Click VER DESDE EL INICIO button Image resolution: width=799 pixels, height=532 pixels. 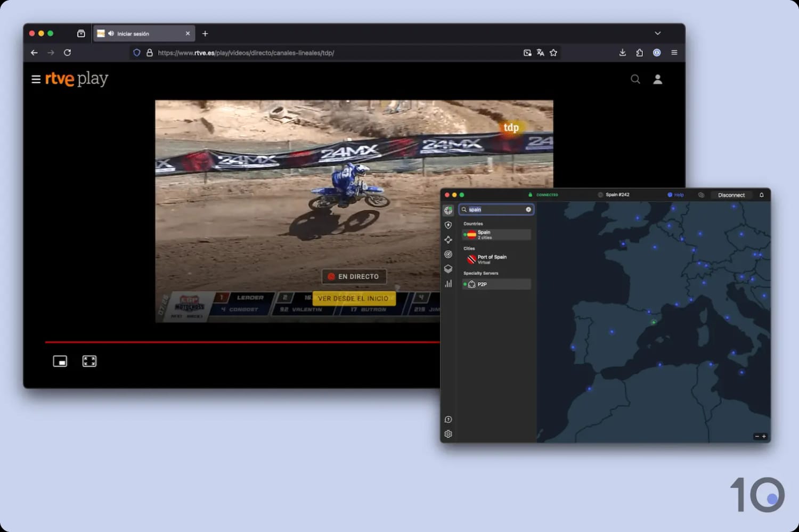pyautogui.click(x=354, y=298)
